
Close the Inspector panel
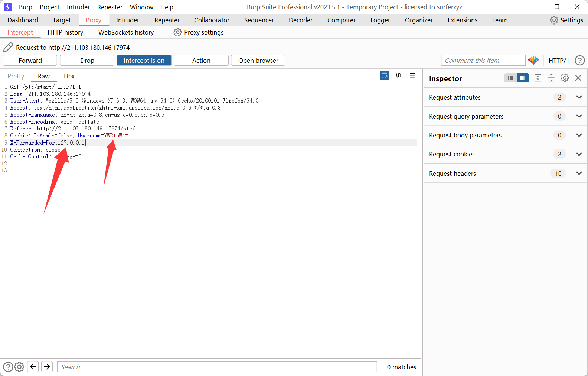(x=578, y=78)
